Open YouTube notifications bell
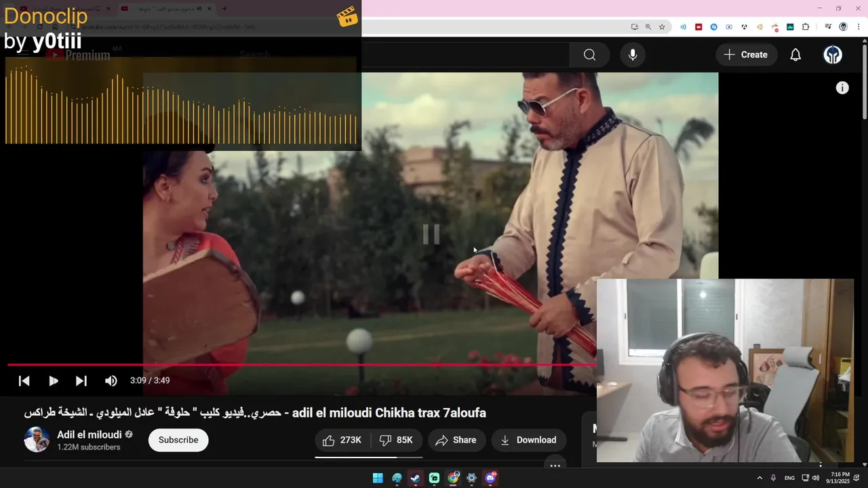Viewport: 868px width, 488px height. [x=795, y=55]
